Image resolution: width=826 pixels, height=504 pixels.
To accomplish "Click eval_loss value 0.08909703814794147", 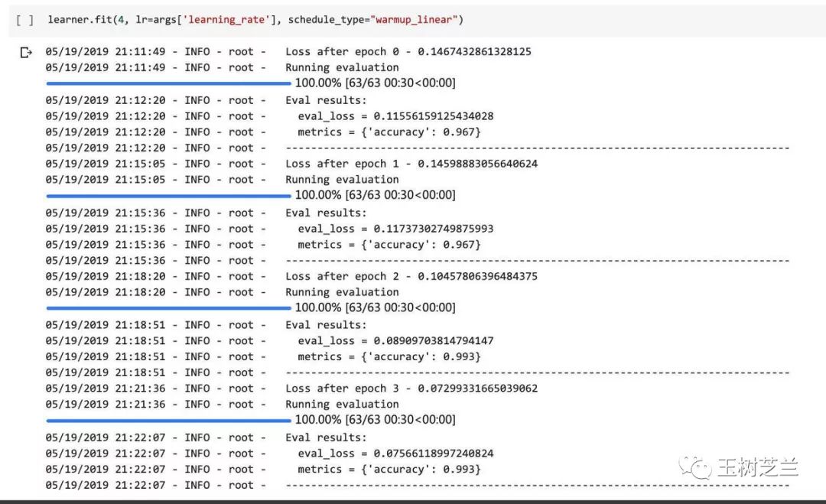I will click(x=434, y=341).
